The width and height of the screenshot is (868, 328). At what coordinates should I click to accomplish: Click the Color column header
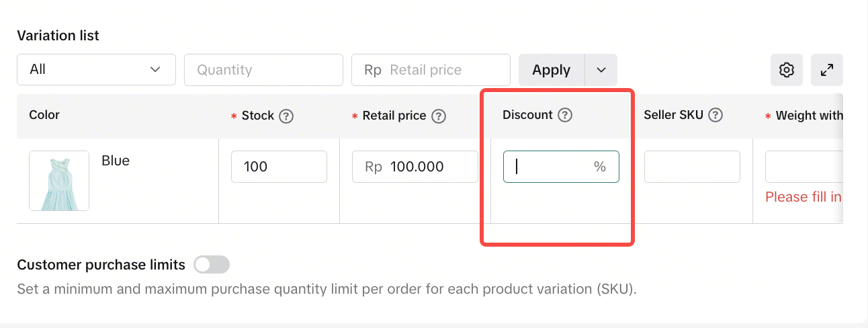[x=44, y=115]
